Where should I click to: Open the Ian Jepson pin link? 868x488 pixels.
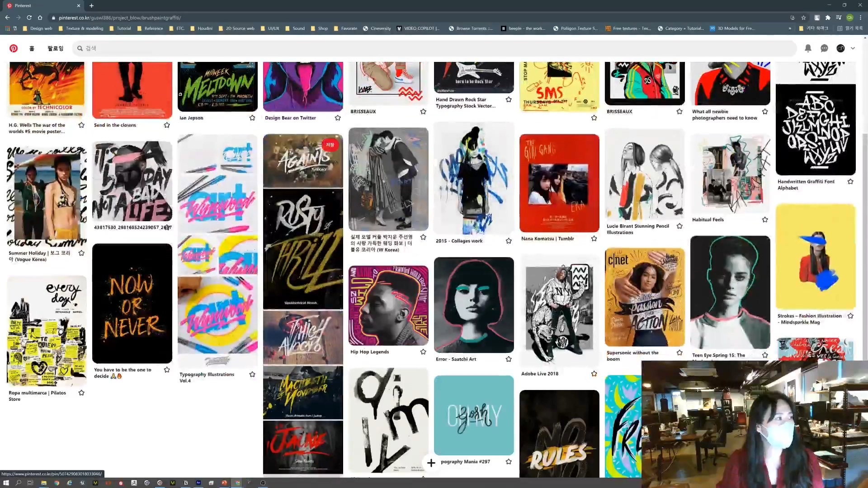click(x=192, y=118)
